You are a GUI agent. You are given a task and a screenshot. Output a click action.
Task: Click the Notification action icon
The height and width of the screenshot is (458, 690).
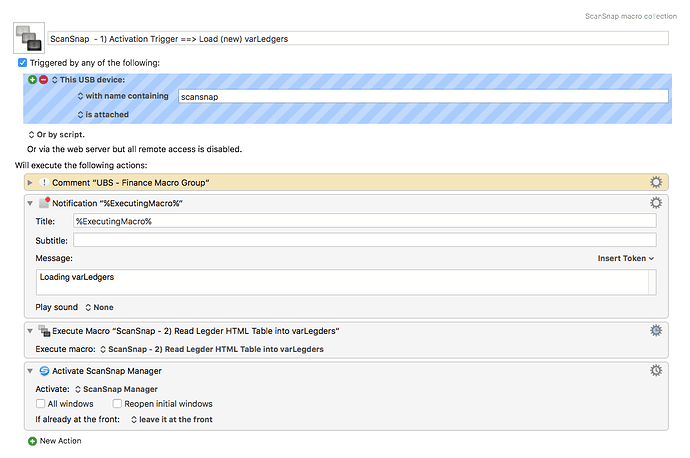(x=44, y=202)
